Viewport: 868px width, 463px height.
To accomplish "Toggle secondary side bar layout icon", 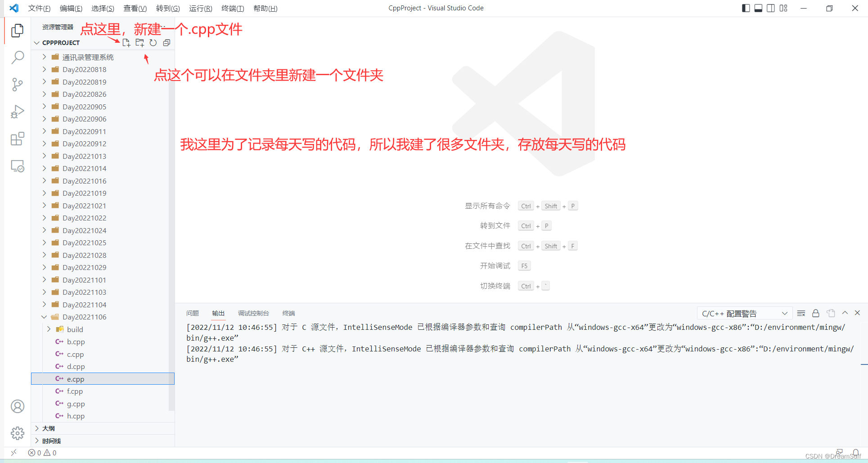I will click(x=771, y=8).
